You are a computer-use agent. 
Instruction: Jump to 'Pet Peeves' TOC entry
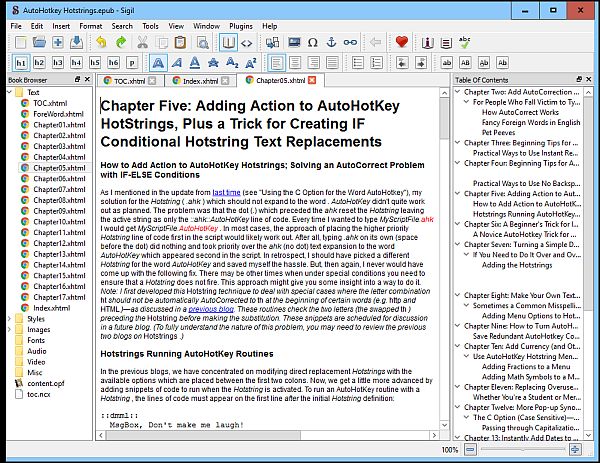tap(499, 132)
